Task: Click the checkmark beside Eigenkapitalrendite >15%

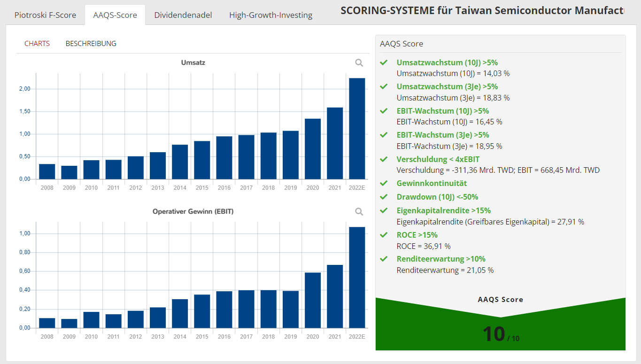Action: tap(384, 210)
